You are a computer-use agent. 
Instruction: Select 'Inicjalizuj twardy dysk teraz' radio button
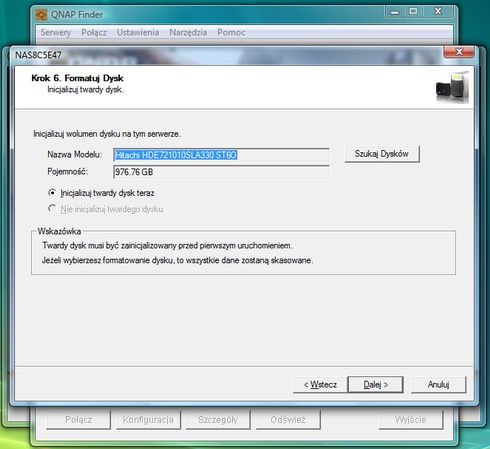point(52,193)
